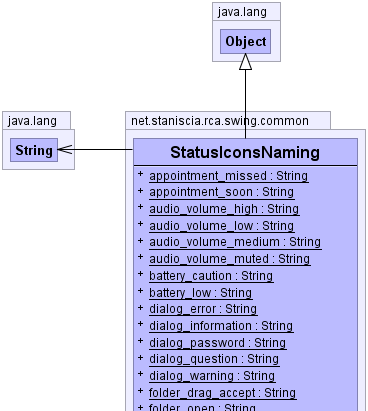The height and width of the screenshot is (411, 368).
Task: Select the battery_low field entry
Action: point(200,293)
